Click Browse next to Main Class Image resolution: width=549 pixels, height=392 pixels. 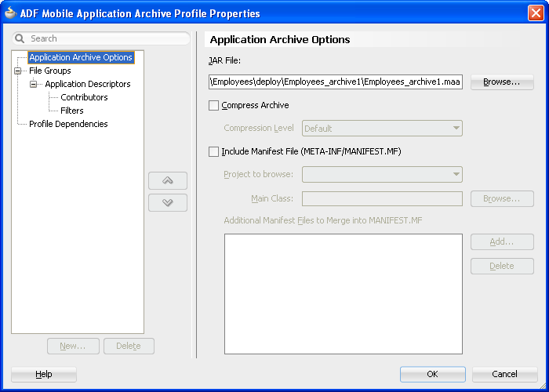coord(502,199)
